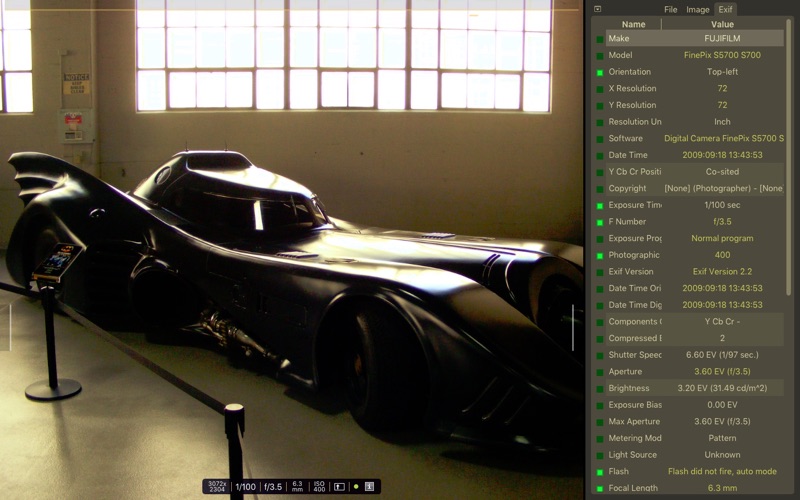800x500 pixels.
Task: Select the Light Source row name
Action: click(632, 455)
